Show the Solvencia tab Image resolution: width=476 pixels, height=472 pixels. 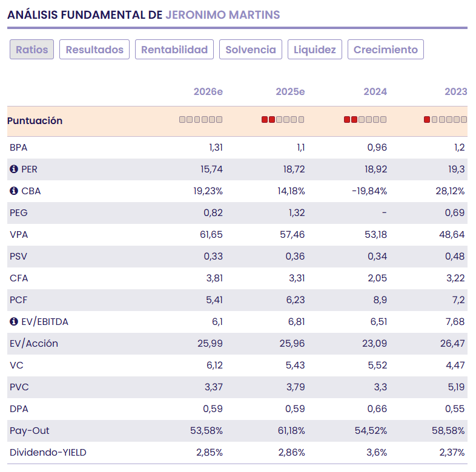pos(251,50)
